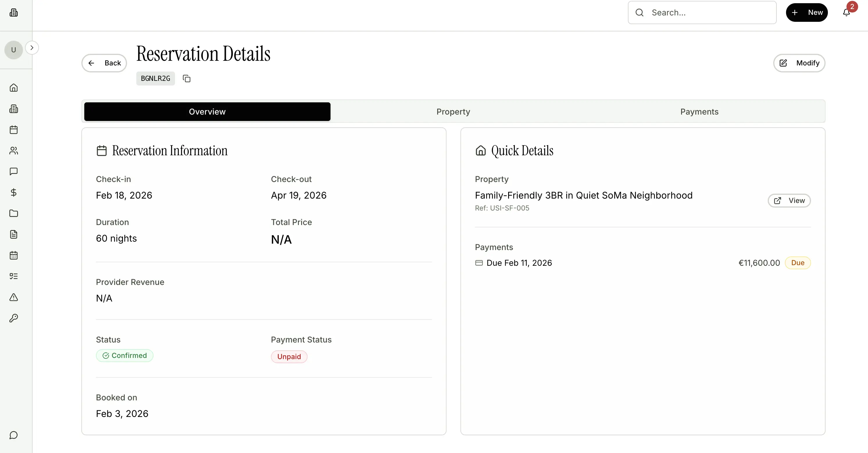The height and width of the screenshot is (453, 868).
Task: View the SoMa property listing
Action: [789, 201]
